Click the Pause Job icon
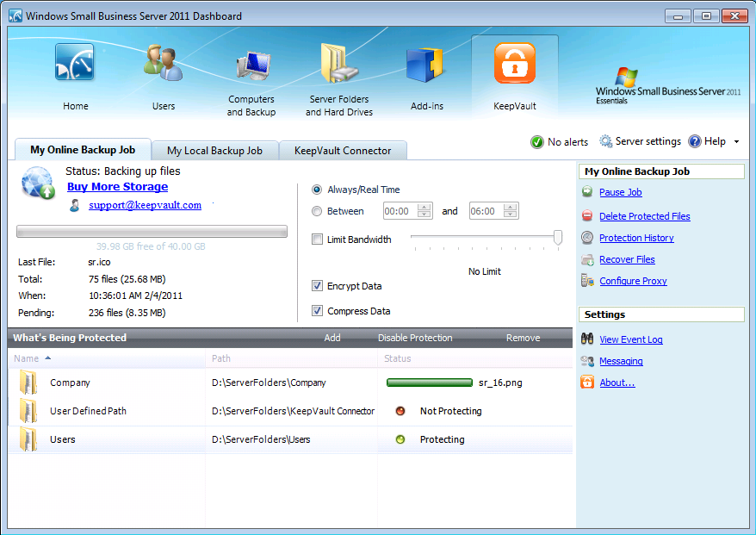The image size is (756, 535). pyautogui.click(x=587, y=191)
